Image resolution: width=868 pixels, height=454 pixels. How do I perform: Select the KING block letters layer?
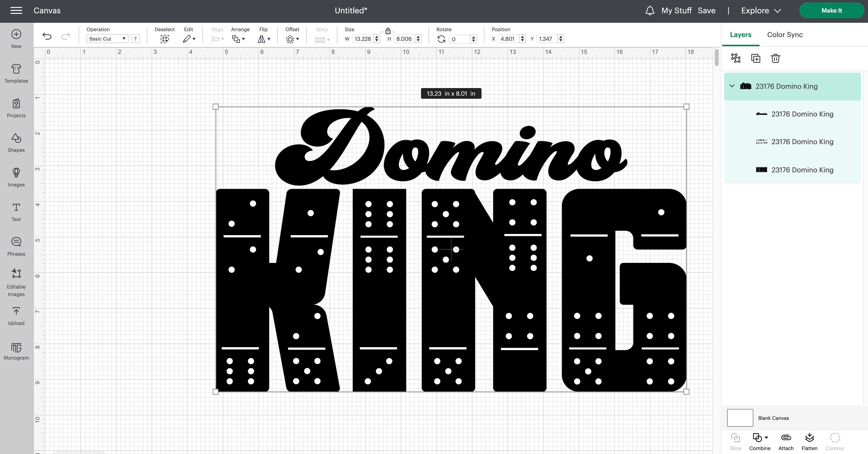point(792,170)
